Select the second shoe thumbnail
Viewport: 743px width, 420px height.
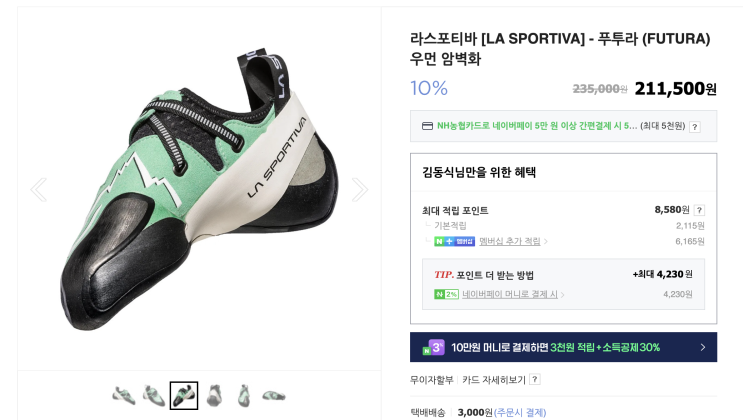coord(154,396)
